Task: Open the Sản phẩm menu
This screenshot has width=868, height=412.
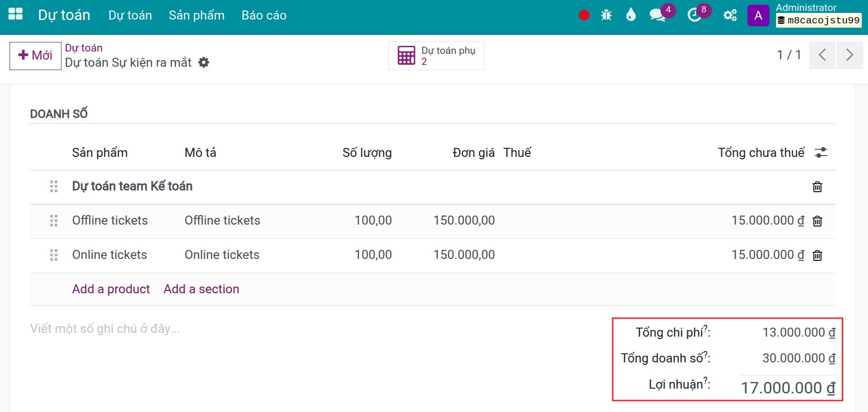Action: tap(197, 15)
